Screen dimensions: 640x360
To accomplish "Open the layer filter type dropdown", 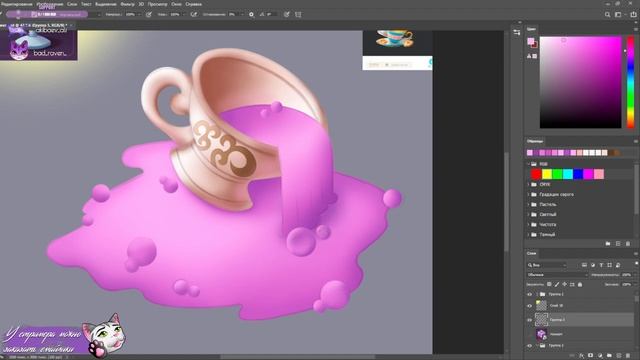I will point(547,265).
